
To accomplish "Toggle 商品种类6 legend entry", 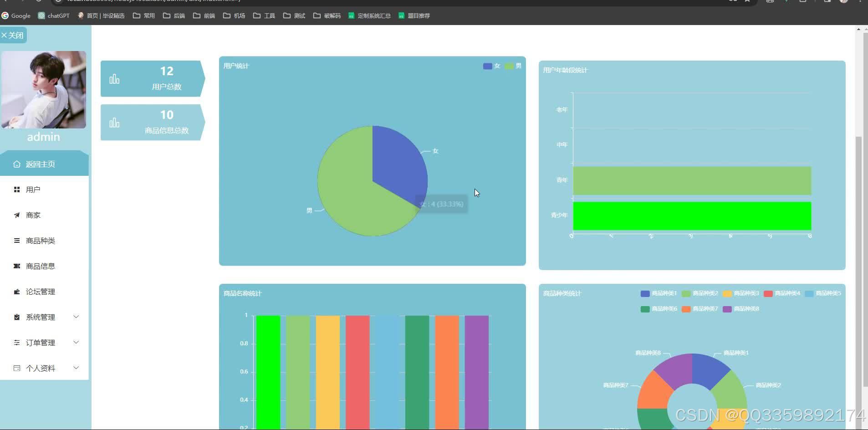I will pos(659,309).
